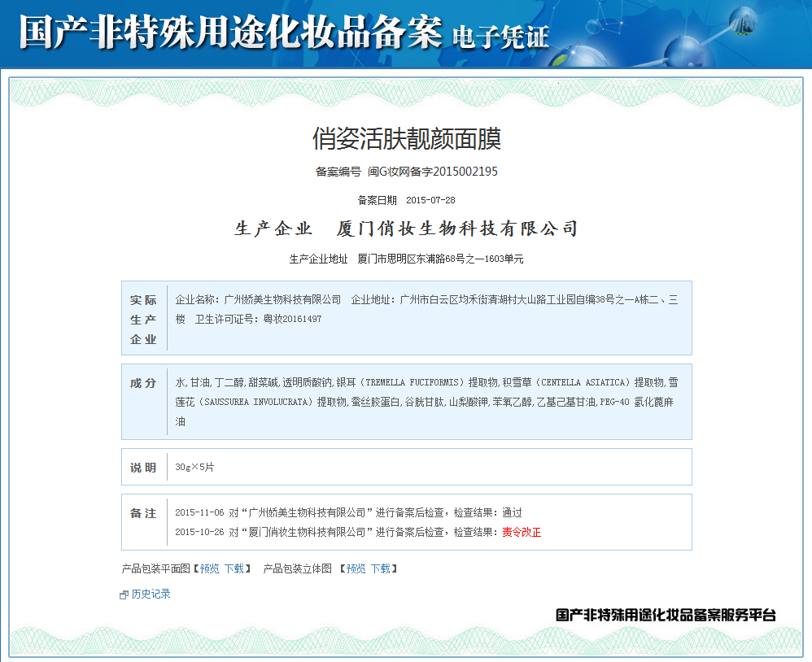Click the 30g×5片 specification text
This screenshot has width=812, height=662.
(x=195, y=468)
